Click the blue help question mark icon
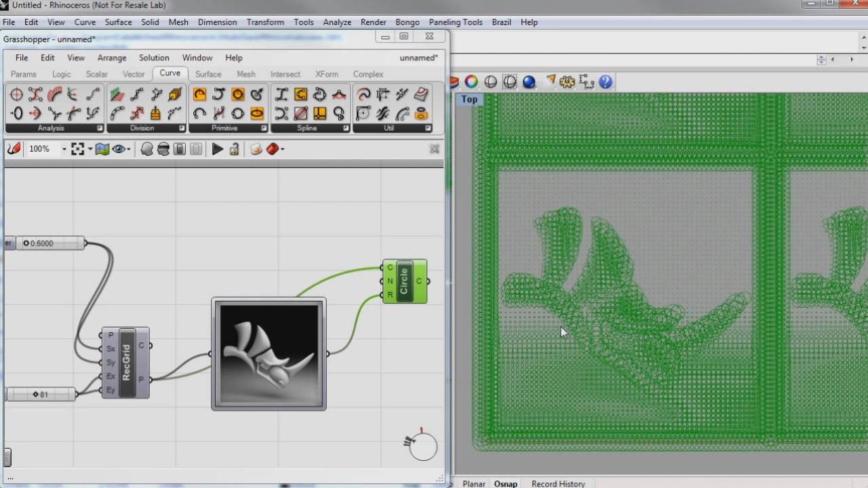The height and width of the screenshot is (488, 868). tap(606, 82)
